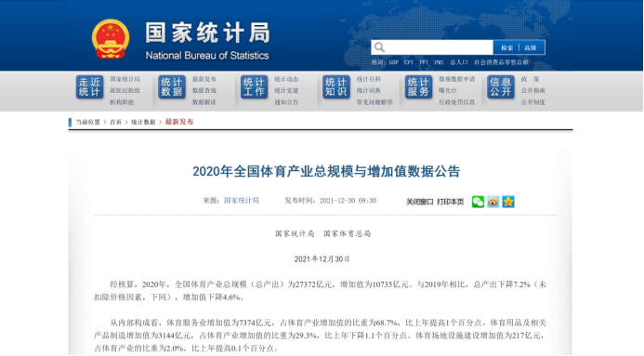Click red 最新发布 breadcrumb link
Viewport: 644px width, 356px height.
tap(179, 122)
